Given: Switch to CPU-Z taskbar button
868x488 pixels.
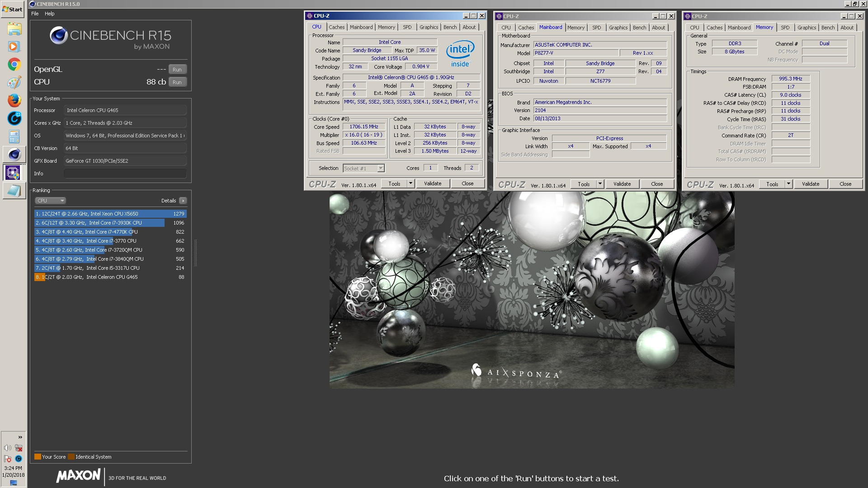Looking at the screenshot, I should click(13, 173).
